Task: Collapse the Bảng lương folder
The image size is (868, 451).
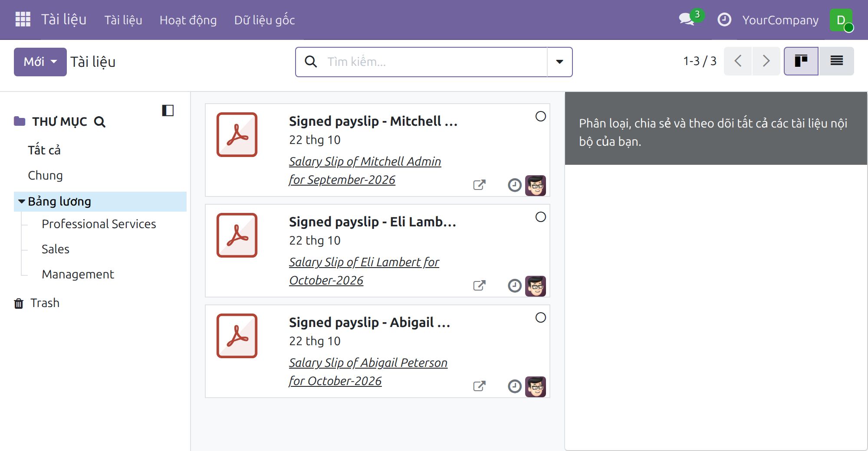Action: 21,202
